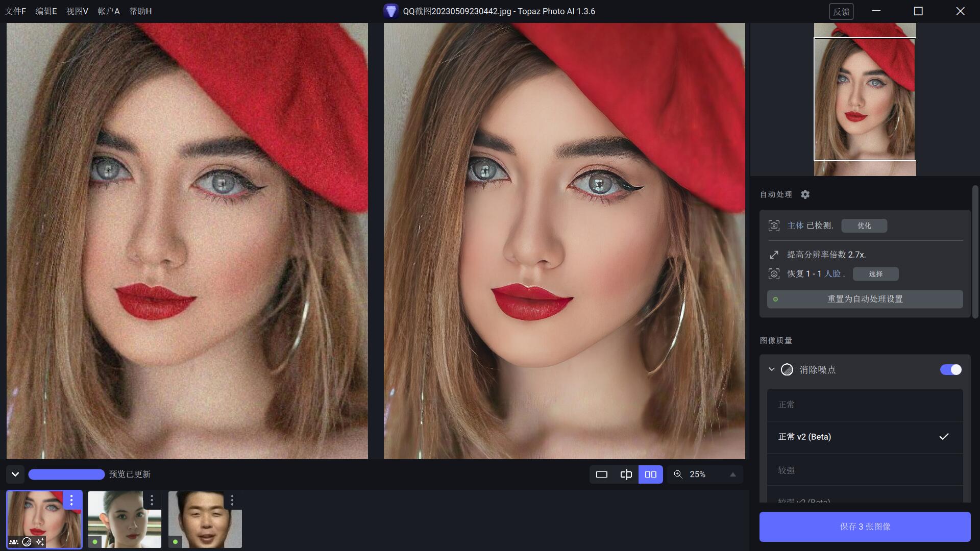Click the right panel scrollbar

point(975,252)
